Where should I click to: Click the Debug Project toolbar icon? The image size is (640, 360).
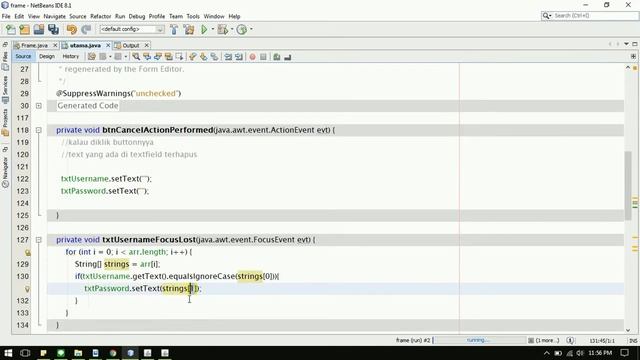(222, 29)
